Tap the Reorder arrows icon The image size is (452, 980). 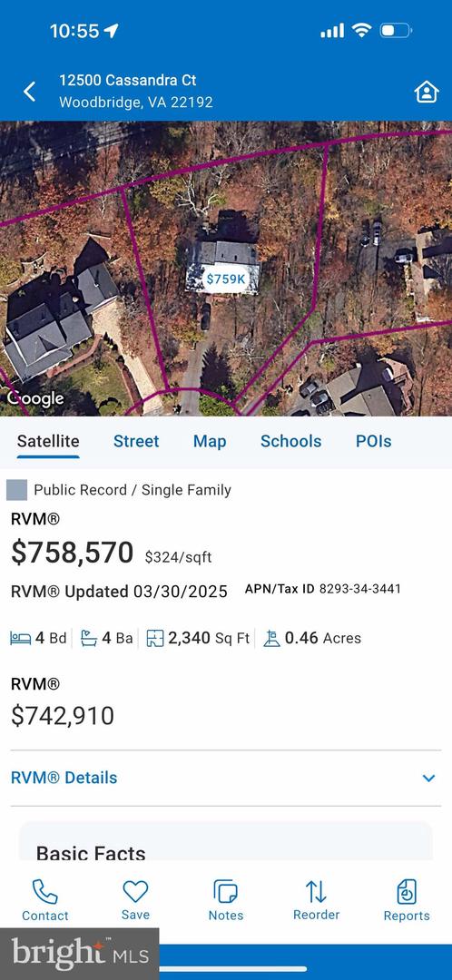316,891
